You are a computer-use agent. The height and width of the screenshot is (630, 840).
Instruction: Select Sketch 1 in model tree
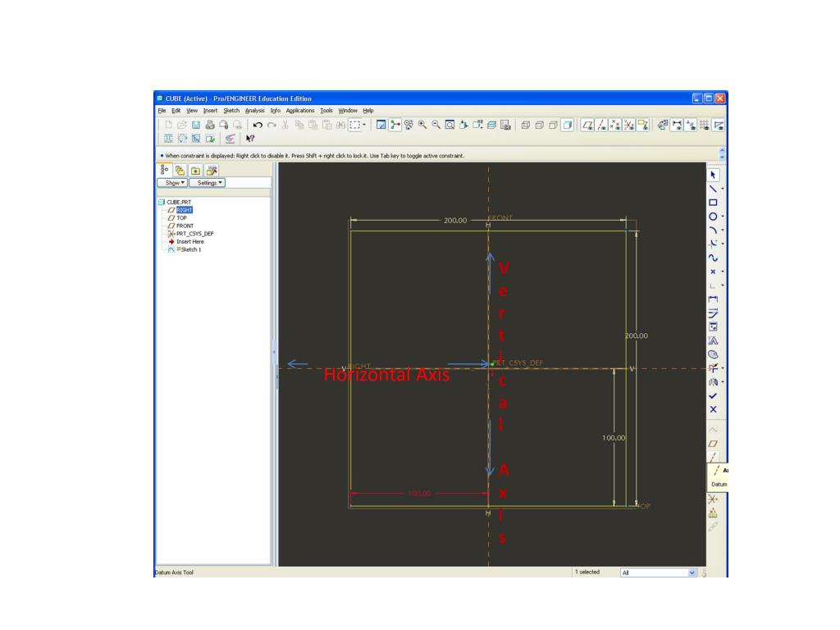click(x=185, y=249)
